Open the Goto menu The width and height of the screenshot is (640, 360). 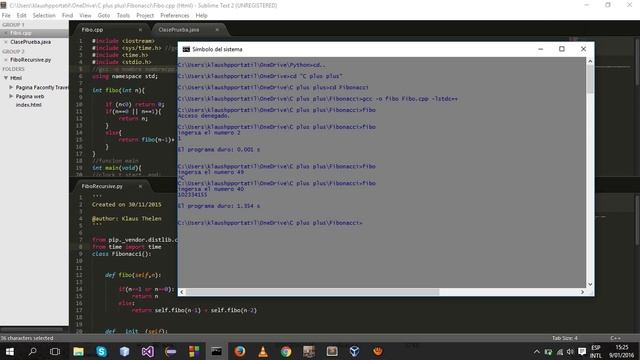[104, 16]
